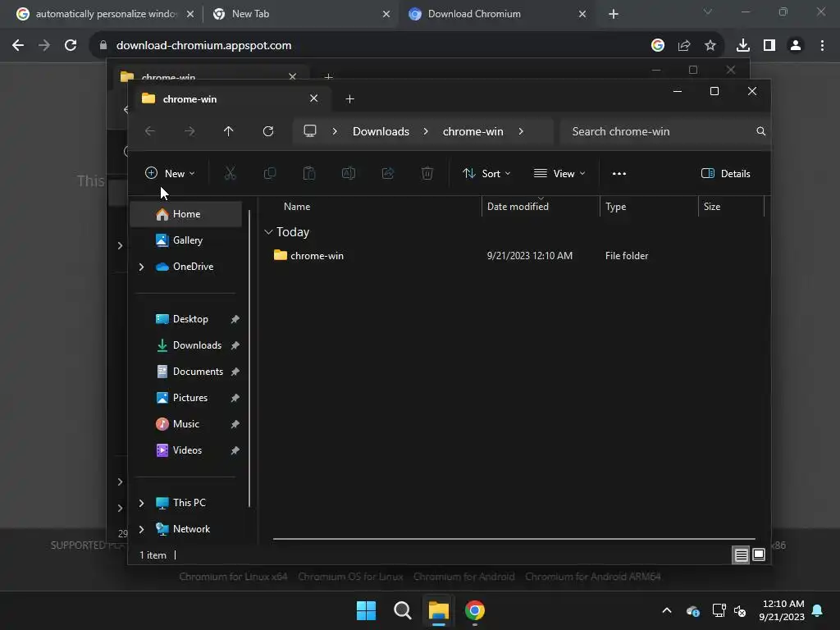Click the search magnifier in Explorer search box
The image size is (840, 630).
[x=760, y=131]
